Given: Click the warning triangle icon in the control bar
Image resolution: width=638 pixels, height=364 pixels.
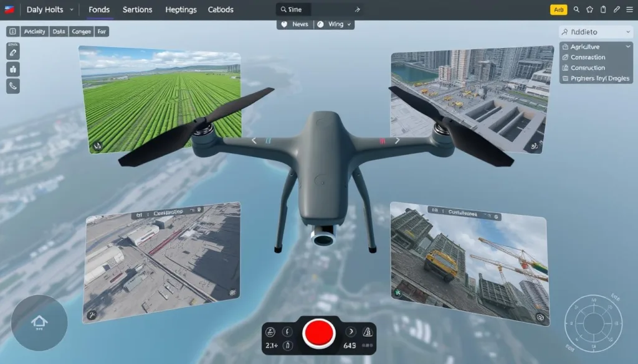Looking at the screenshot, I should click(x=368, y=332).
